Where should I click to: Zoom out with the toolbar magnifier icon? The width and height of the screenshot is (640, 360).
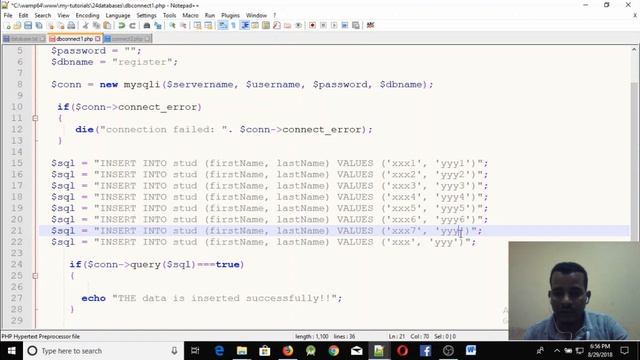tap(183, 25)
